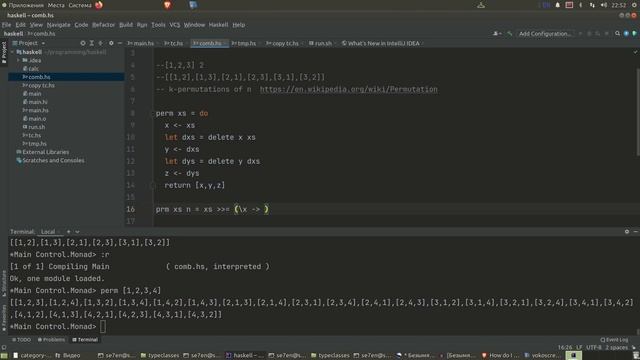This screenshot has width=640, height=360.
Task: Click the editor vertical scrollbar
Action: (x=638, y=112)
